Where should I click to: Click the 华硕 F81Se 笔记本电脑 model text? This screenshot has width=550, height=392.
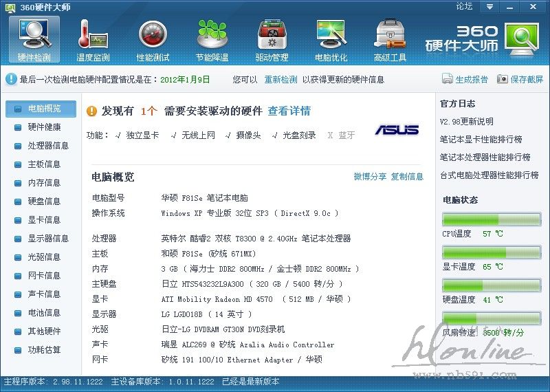(x=204, y=198)
